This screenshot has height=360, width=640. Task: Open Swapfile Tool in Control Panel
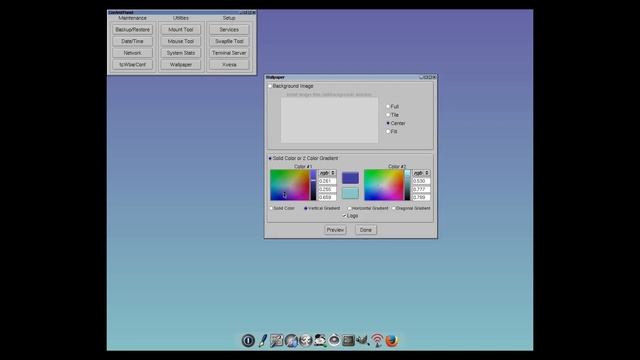[x=229, y=41]
